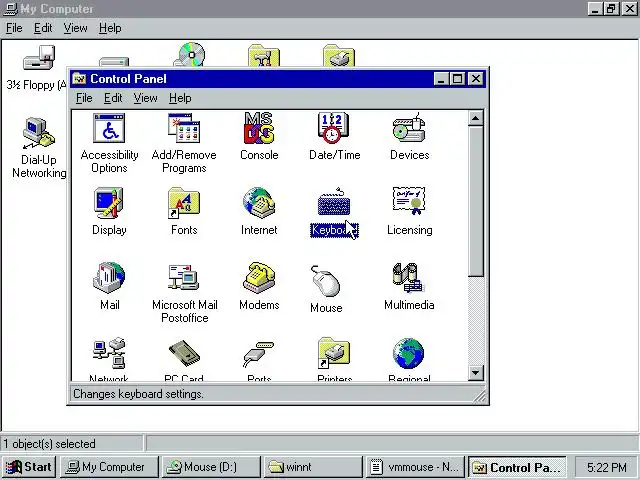Open Microsoft Mail Postoffice icon
Image resolution: width=640 pixels, height=480 pixels.
coord(184,278)
